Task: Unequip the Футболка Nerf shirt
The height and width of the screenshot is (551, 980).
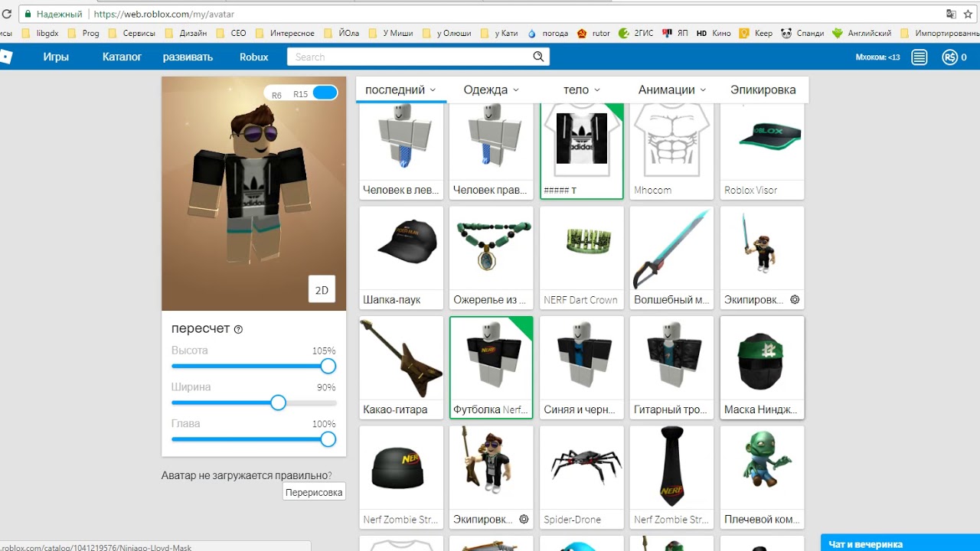Action: point(492,367)
